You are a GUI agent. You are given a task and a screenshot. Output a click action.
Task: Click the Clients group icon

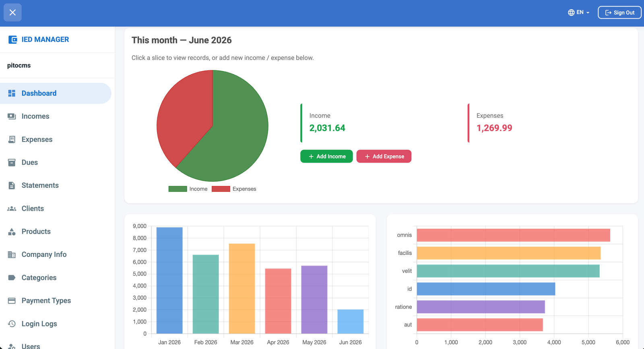pyautogui.click(x=12, y=209)
